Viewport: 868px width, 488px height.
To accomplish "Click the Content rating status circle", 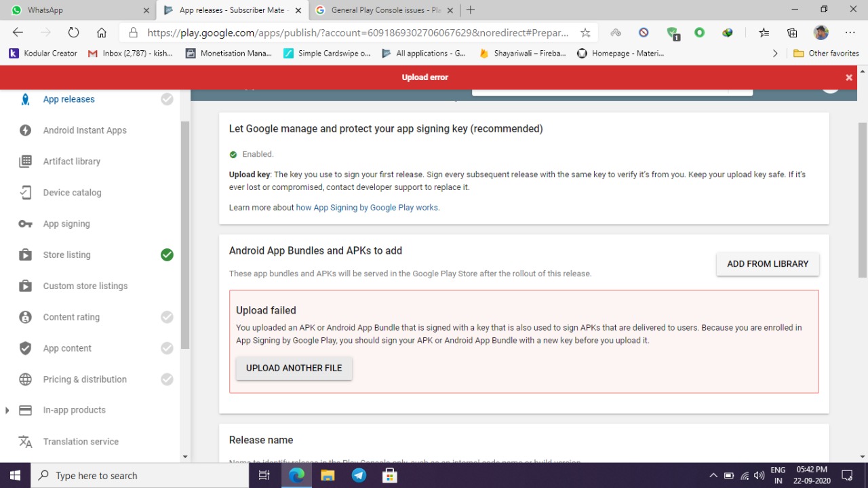I will 167,317.
